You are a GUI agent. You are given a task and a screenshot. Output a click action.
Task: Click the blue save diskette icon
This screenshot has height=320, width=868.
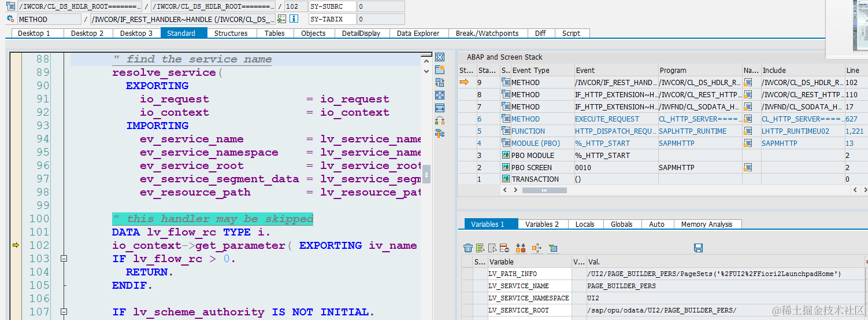[x=698, y=248]
